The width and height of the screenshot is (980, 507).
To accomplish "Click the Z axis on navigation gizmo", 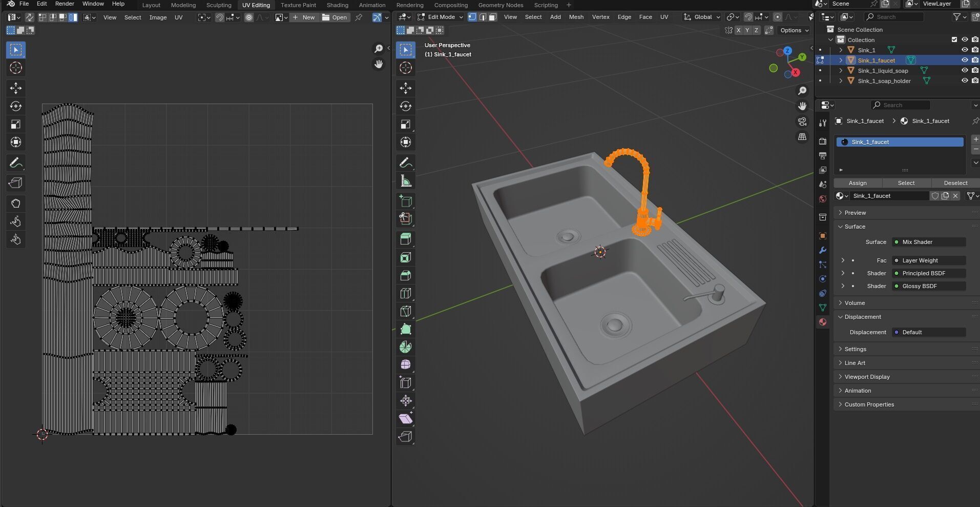I will [x=787, y=51].
